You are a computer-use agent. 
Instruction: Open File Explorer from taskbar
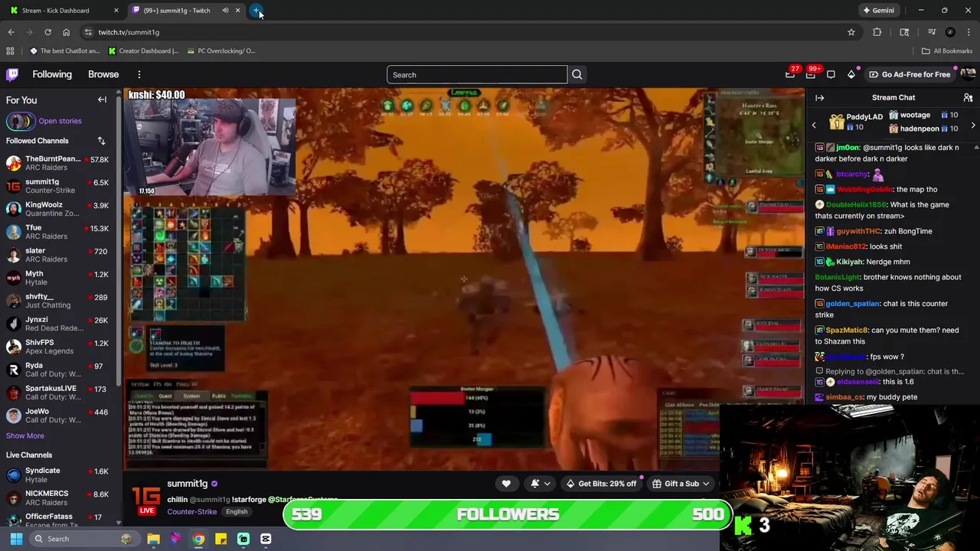point(153,539)
